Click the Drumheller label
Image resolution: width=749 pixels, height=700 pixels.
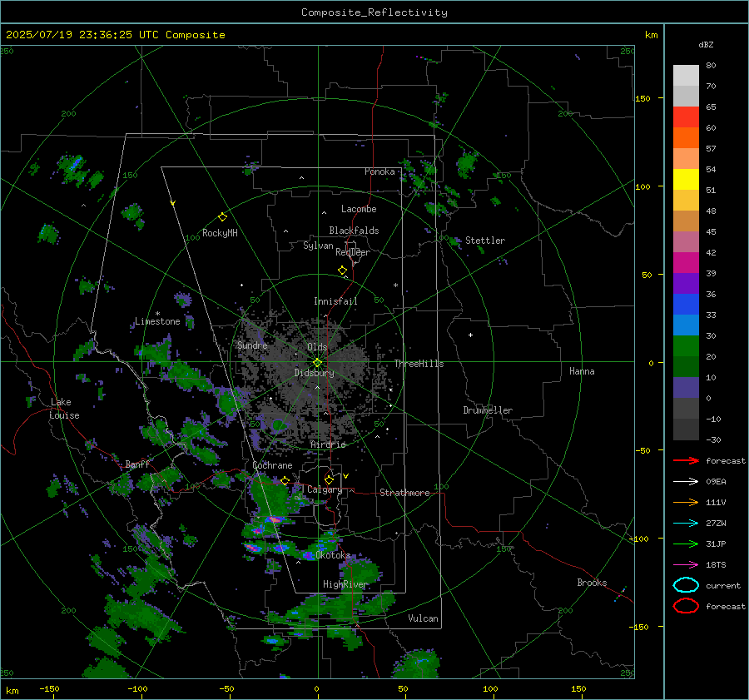point(488,410)
